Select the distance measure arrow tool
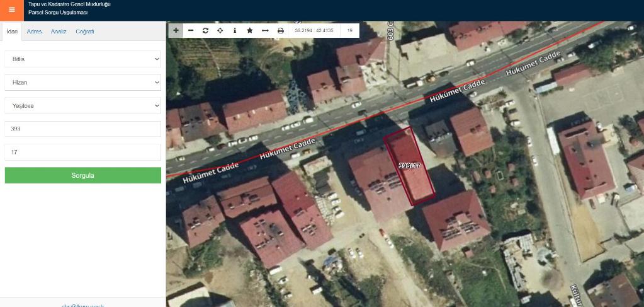 [265, 30]
